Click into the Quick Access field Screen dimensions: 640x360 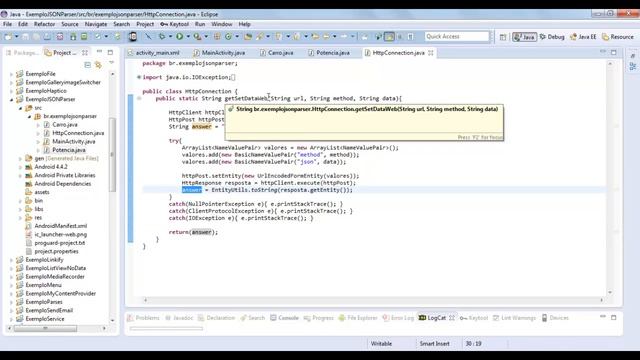point(456,36)
